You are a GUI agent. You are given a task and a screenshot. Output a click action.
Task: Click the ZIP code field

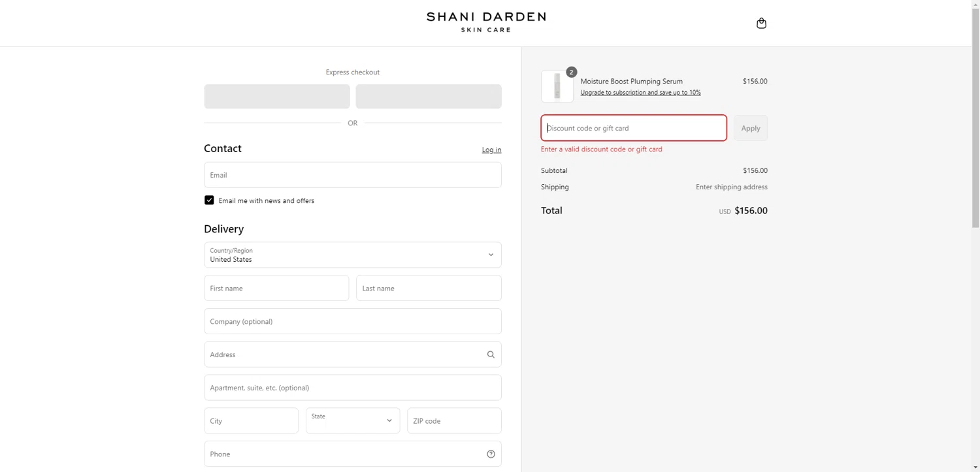[454, 421]
